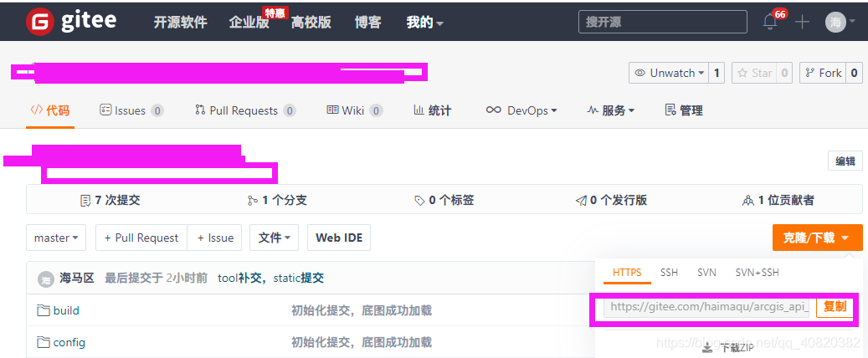Click the Fork count 0
The width and height of the screenshot is (868, 358).
click(x=854, y=73)
